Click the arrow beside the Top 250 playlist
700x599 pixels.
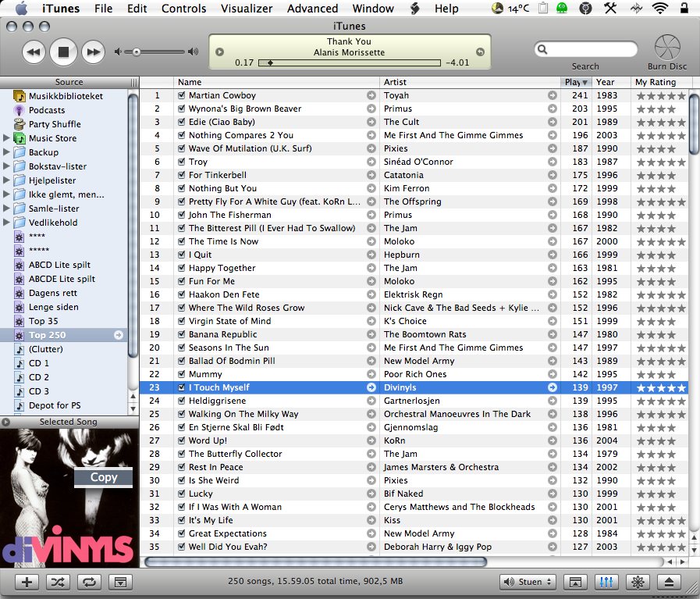[119, 335]
